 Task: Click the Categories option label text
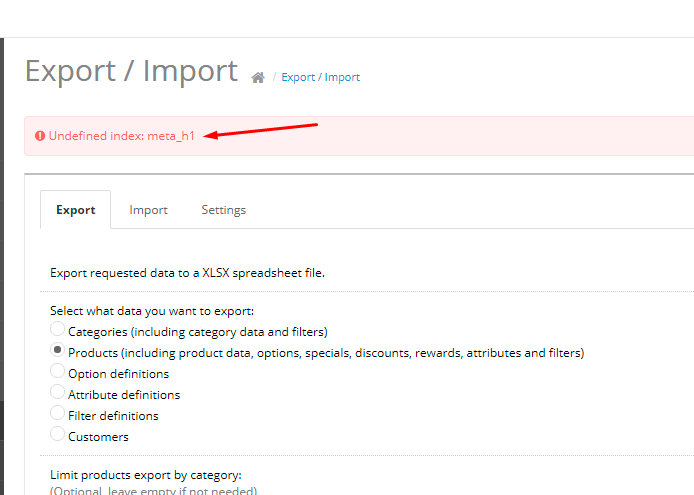[x=198, y=332]
